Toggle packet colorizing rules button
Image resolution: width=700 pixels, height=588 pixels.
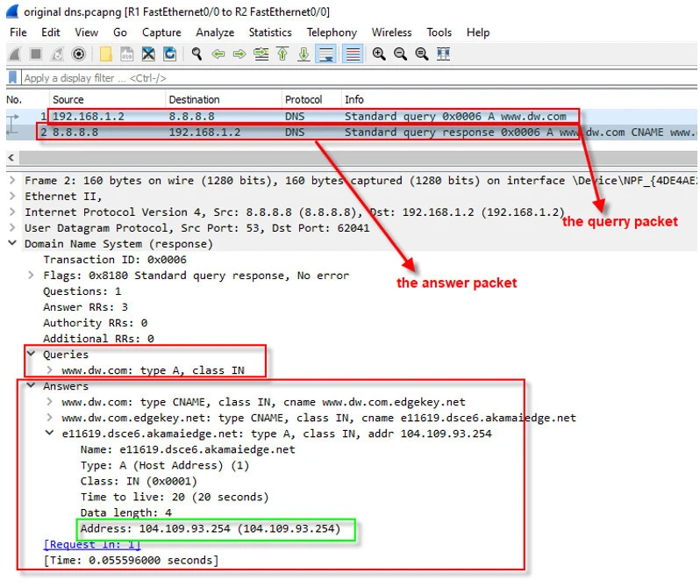coord(353,54)
